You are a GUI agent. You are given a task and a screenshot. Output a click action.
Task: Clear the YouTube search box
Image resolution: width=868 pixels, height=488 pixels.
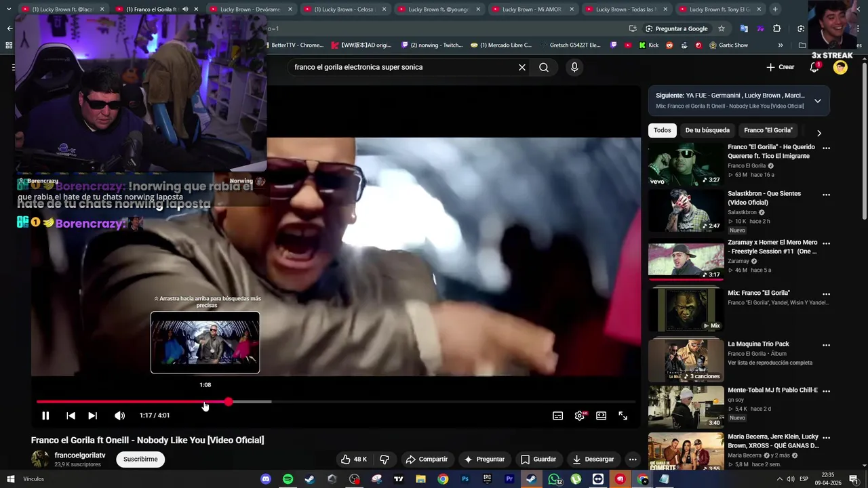pyautogui.click(x=522, y=67)
